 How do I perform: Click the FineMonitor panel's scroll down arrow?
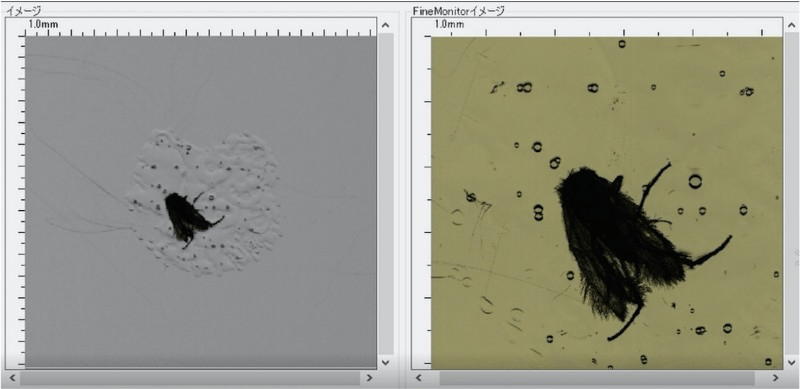pyautogui.click(x=791, y=362)
